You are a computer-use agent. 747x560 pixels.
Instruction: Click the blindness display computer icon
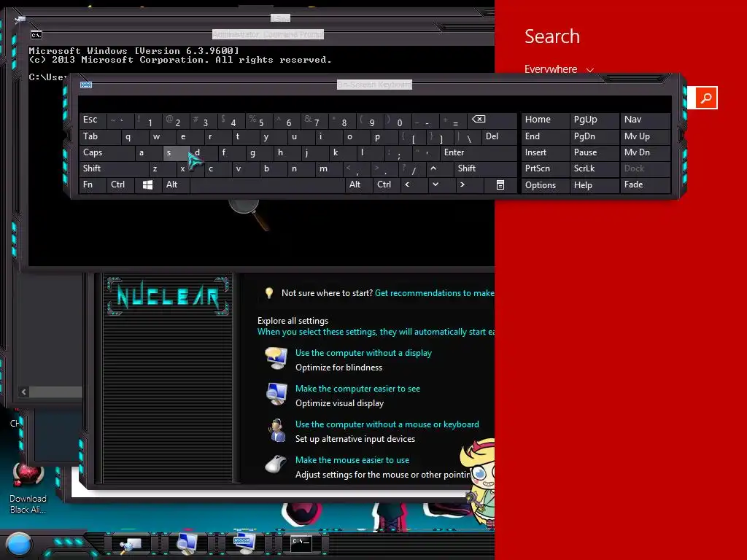coord(276,359)
